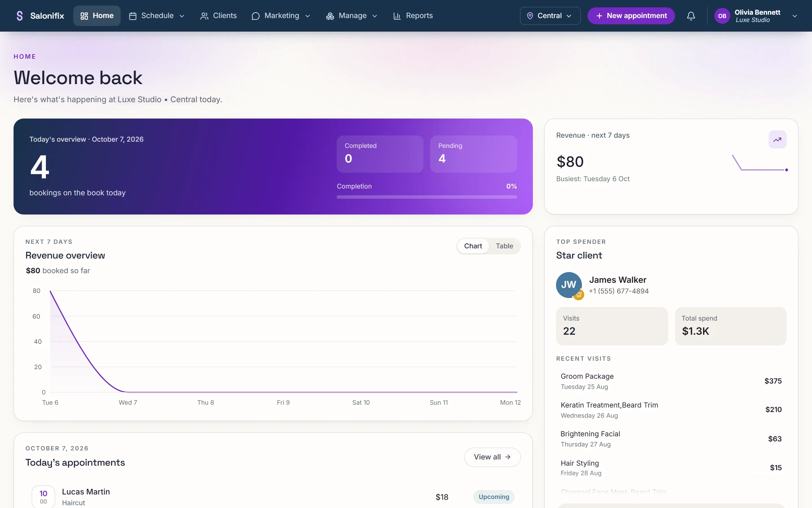Click the Upcoming status badge for Lucas Martin

tap(494, 497)
